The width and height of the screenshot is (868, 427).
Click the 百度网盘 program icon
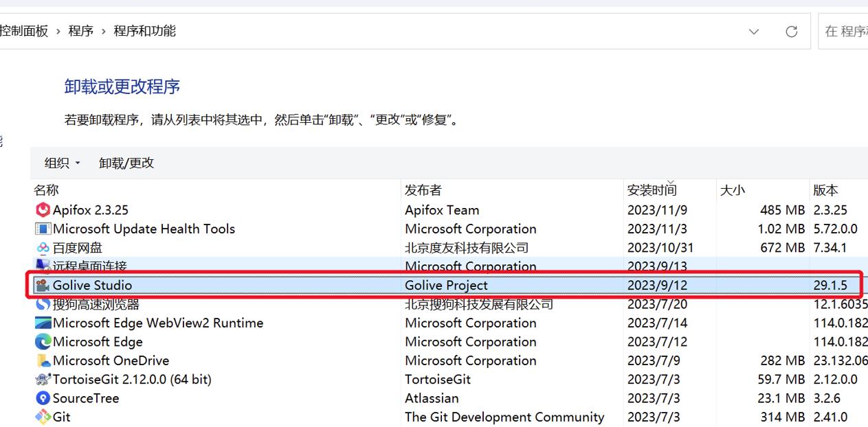(43, 248)
